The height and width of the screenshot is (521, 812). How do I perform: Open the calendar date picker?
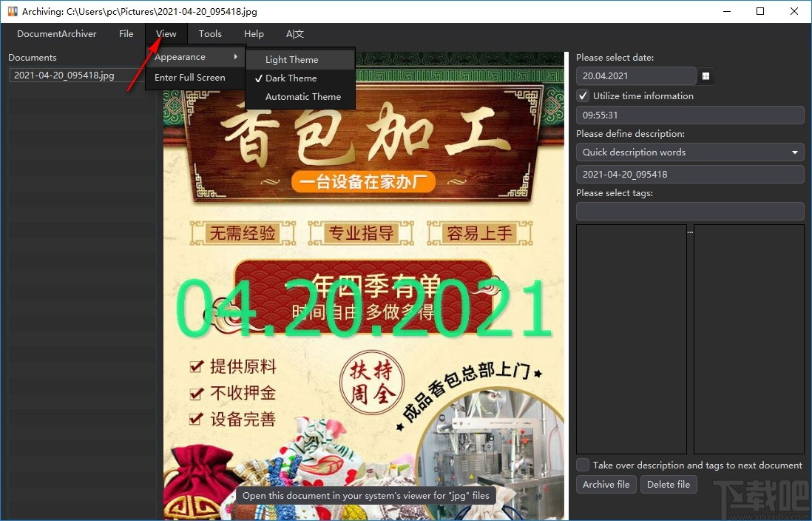tap(706, 75)
